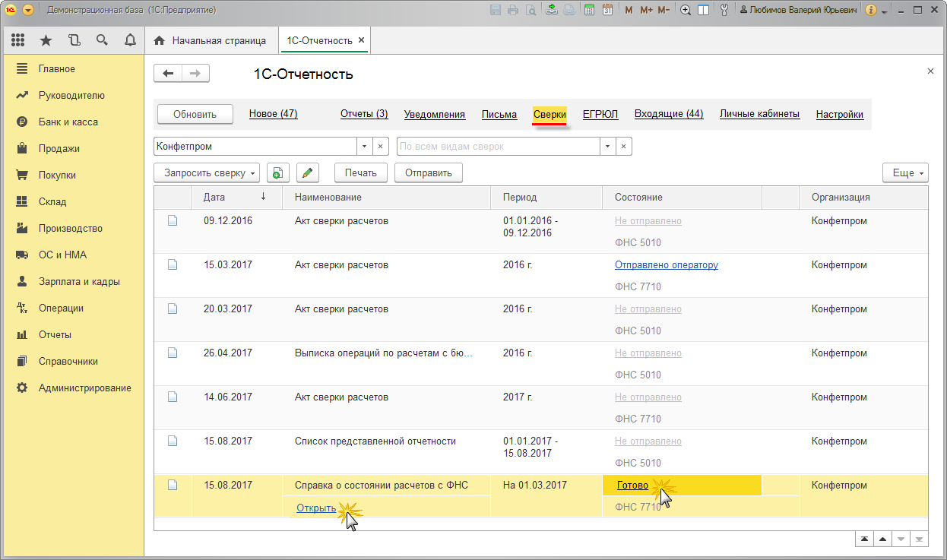
Task: Clear the organization filter field
Action: coord(381,147)
